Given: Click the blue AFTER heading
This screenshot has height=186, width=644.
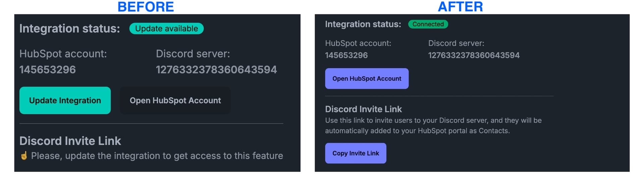Looking at the screenshot, I should 460,7.
